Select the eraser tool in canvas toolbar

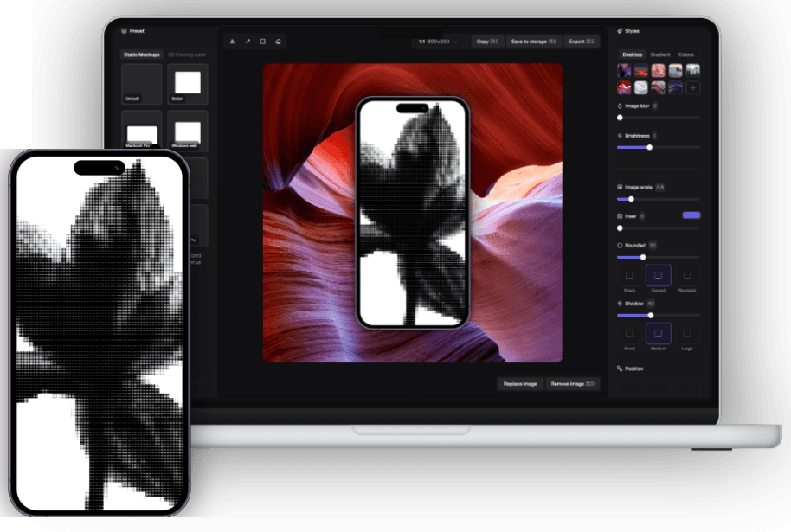pyautogui.click(x=278, y=42)
